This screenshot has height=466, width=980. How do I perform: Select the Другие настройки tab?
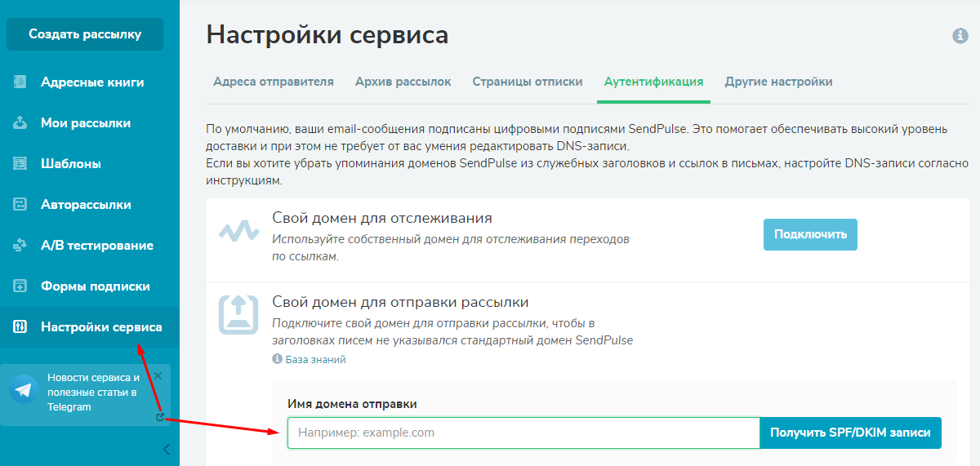coord(778,82)
